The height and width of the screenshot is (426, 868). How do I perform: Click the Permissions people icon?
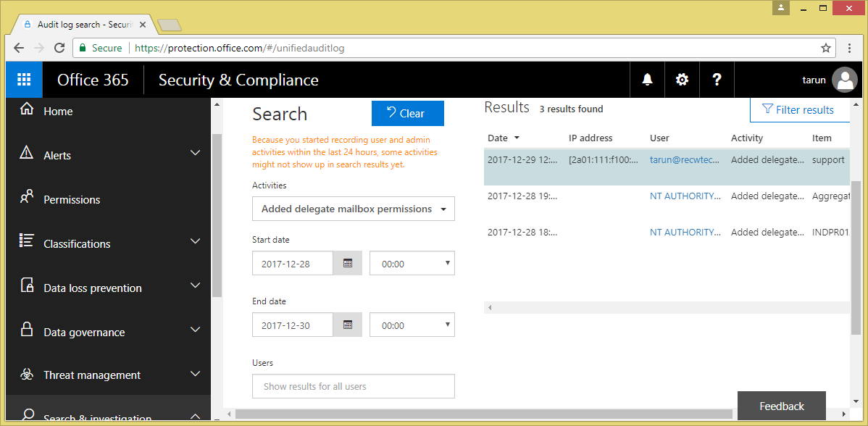point(26,198)
